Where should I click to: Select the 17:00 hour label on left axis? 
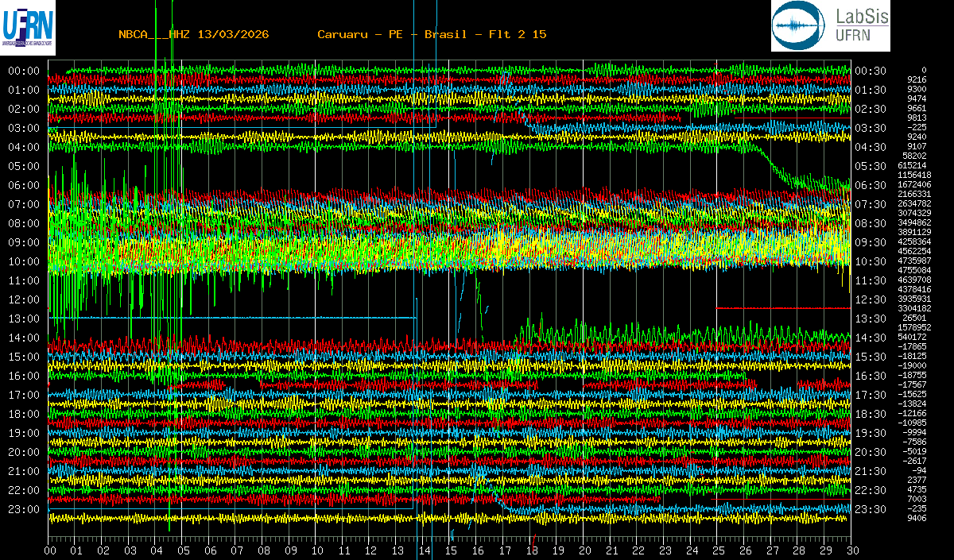[x=24, y=395]
